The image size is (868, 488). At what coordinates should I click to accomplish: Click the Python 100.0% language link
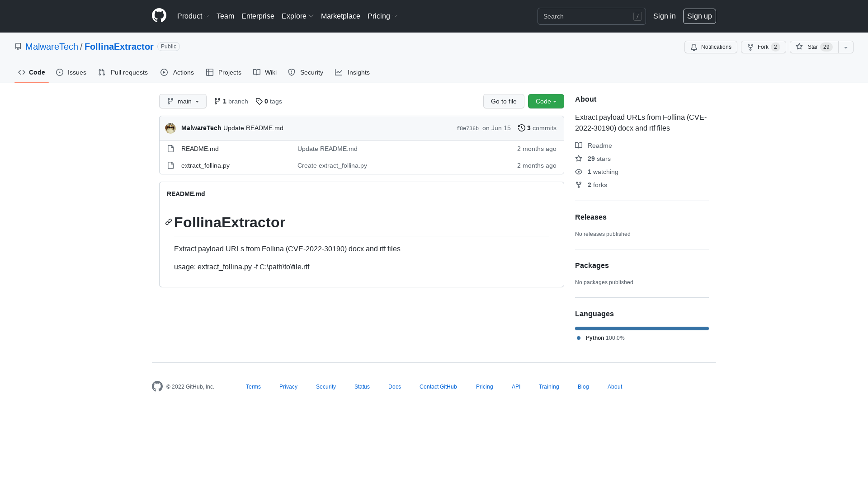(601, 338)
